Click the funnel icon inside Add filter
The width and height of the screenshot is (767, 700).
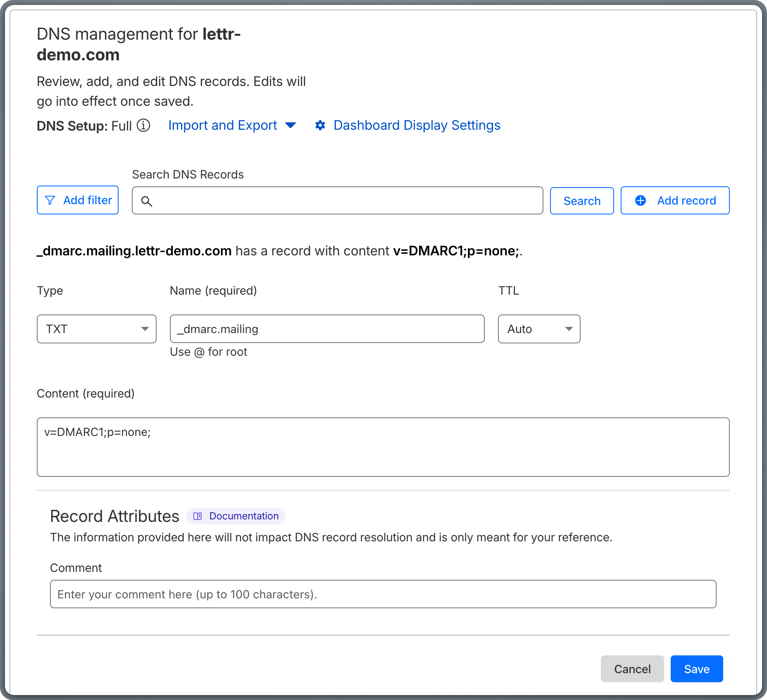50,200
